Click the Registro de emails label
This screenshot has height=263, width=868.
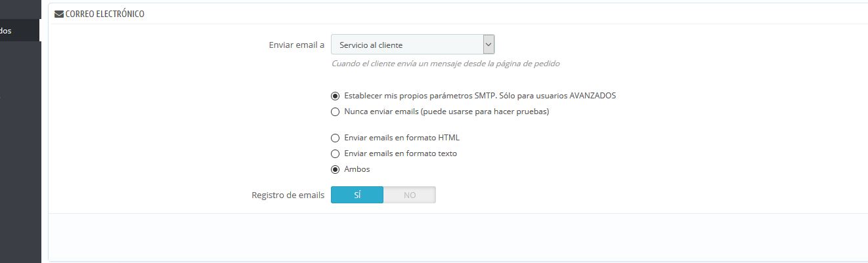[288, 195]
